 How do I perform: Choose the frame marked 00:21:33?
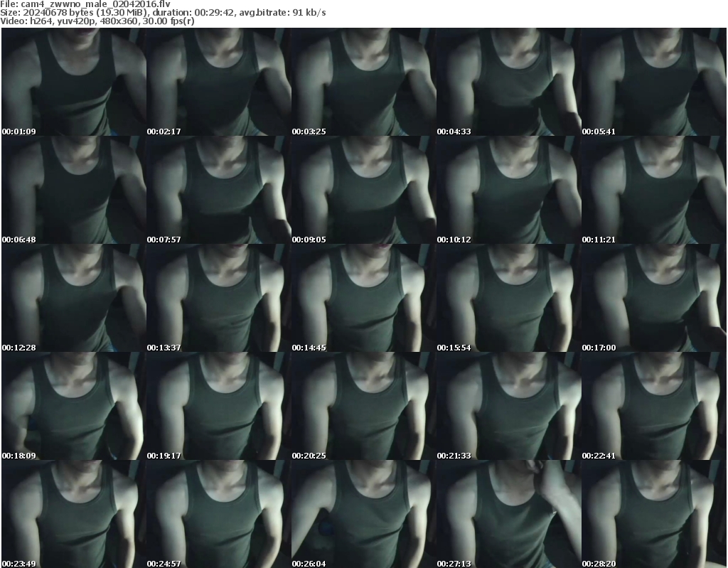point(509,406)
